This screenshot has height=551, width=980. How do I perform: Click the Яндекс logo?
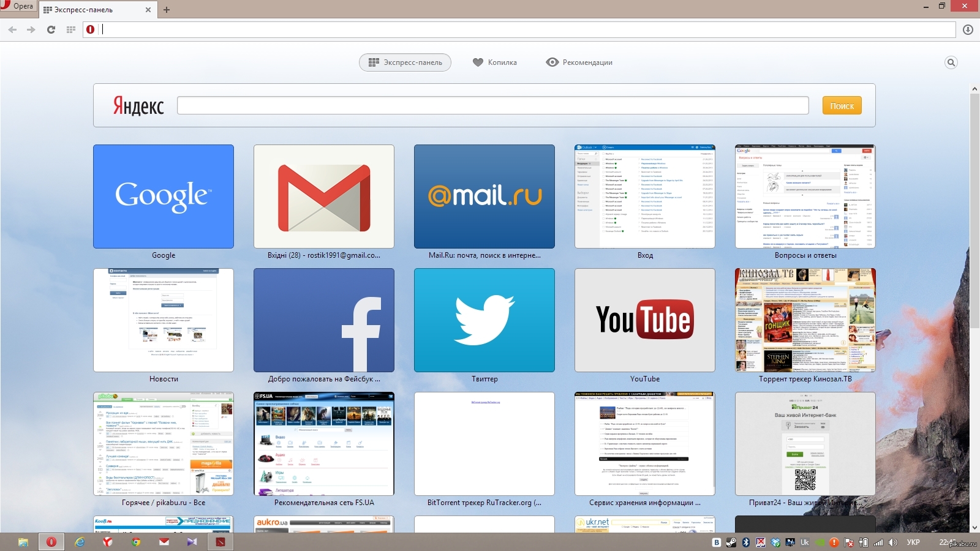(x=138, y=106)
